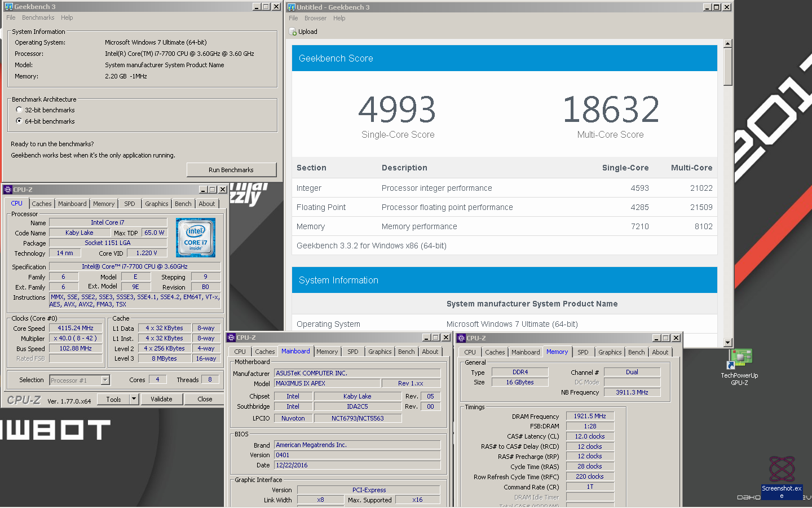The image size is (812, 508).
Task: Select SPD tab in CPU-Z Memory window
Action: 583,352
